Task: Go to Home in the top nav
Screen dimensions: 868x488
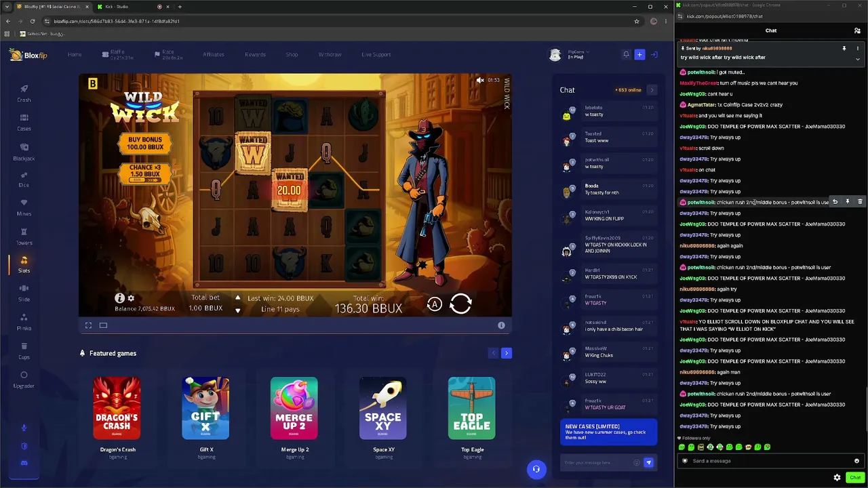Action: point(75,54)
